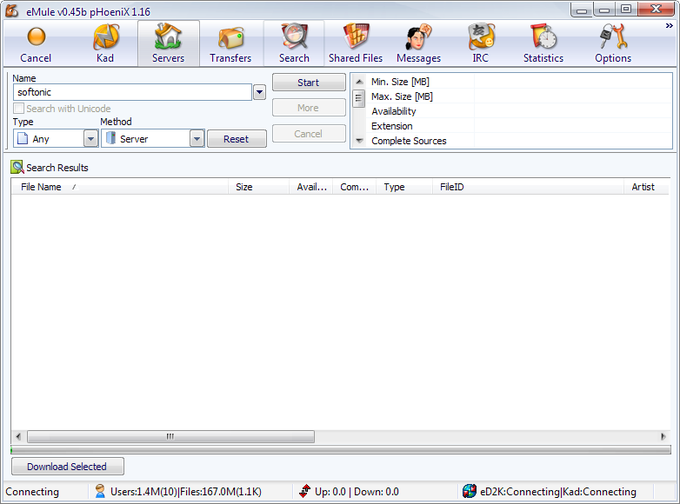Click the Download Selected button
The height and width of the screenshot is (504, 680).
pyautogui.click(x=67, y=466)
